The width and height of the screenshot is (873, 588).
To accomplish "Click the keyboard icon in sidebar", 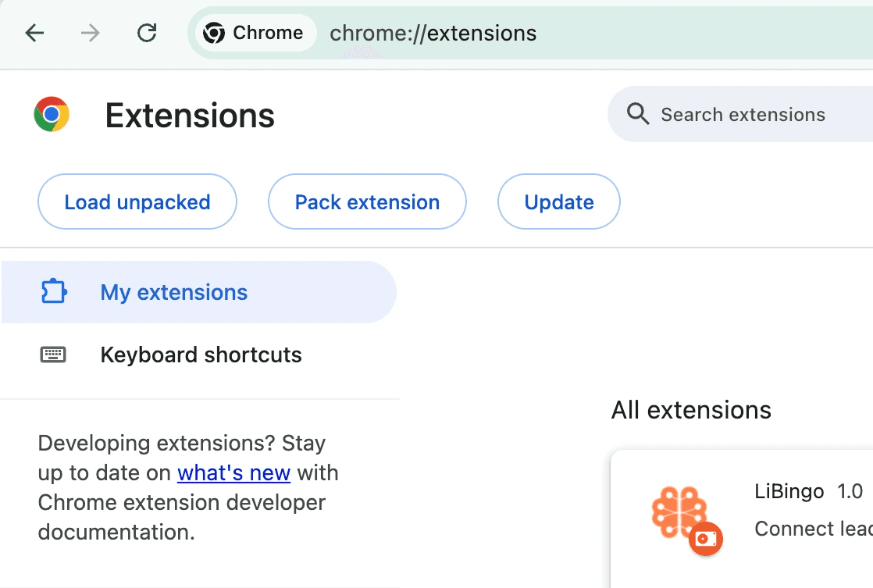I will 53,355.
